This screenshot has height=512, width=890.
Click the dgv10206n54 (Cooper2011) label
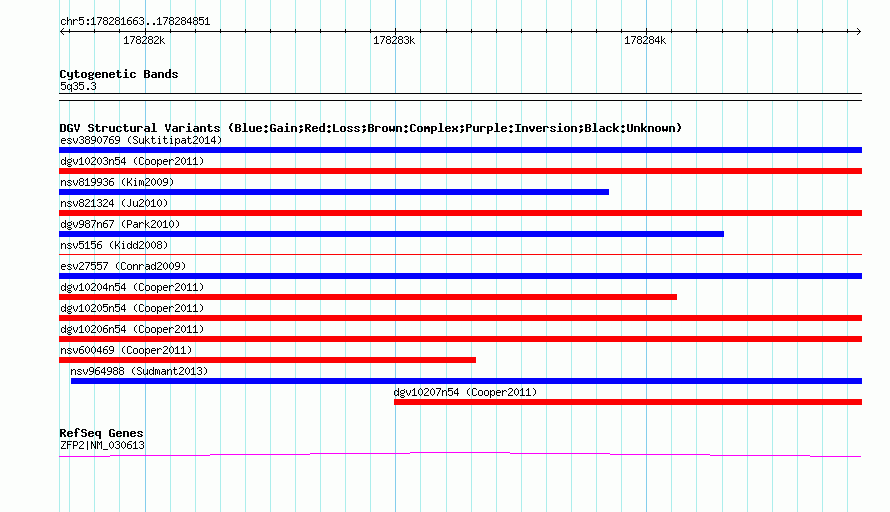coord(132,329)
